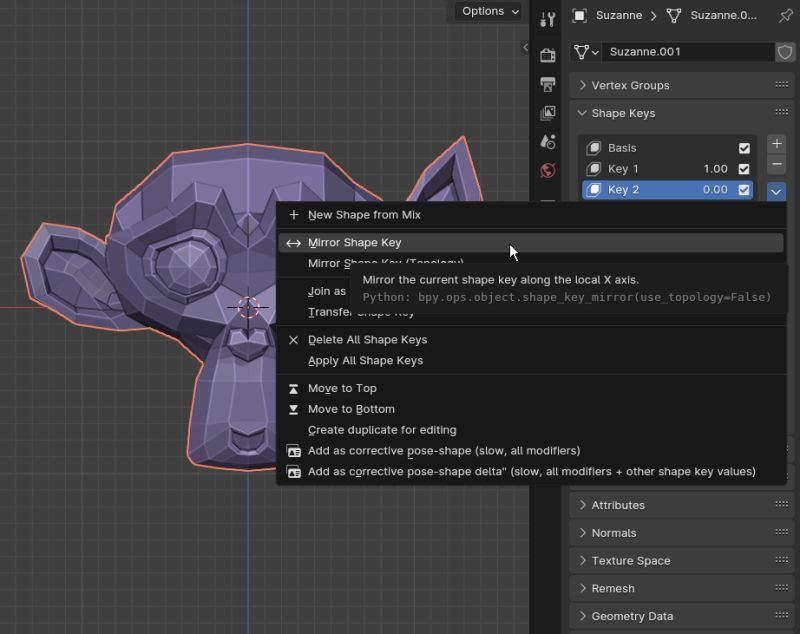Select the World properties tab
This screenshot has height=634, width=800.
coord(547,170)
